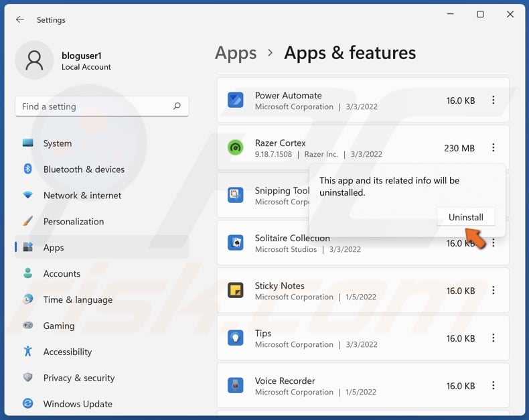Click the Sticky Notes app icon

(236, 290)
